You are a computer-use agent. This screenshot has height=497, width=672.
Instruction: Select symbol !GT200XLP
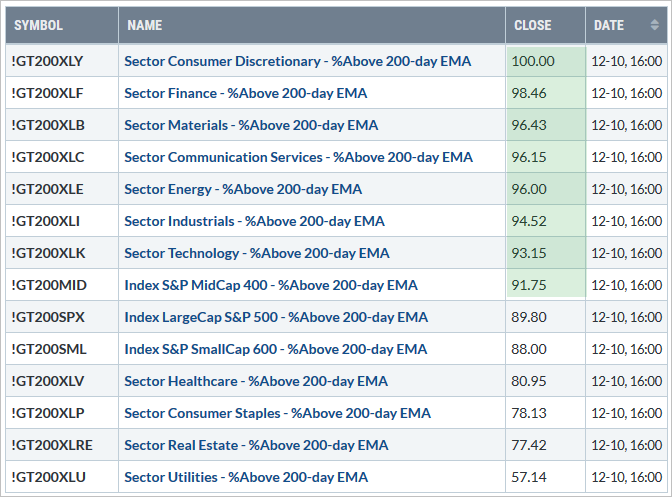(48, 413)
